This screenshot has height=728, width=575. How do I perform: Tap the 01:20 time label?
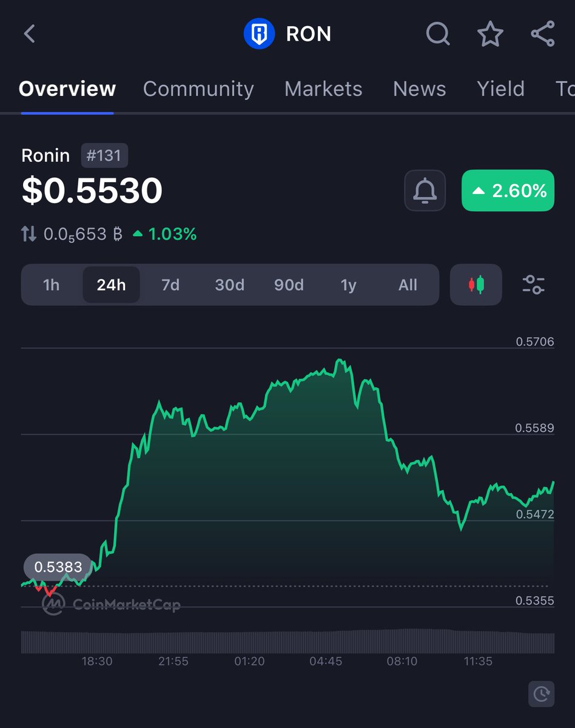(x=250, y=661)
